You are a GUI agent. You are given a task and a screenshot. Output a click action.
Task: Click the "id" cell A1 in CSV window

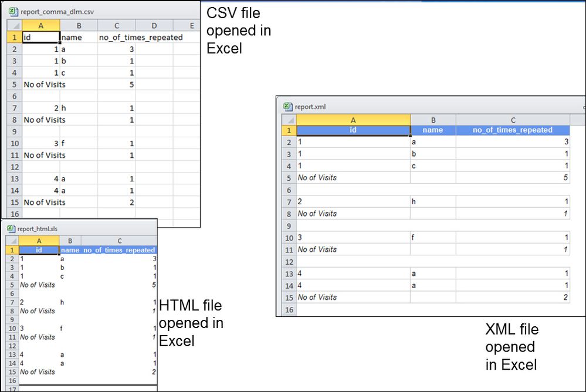point(40,38)
